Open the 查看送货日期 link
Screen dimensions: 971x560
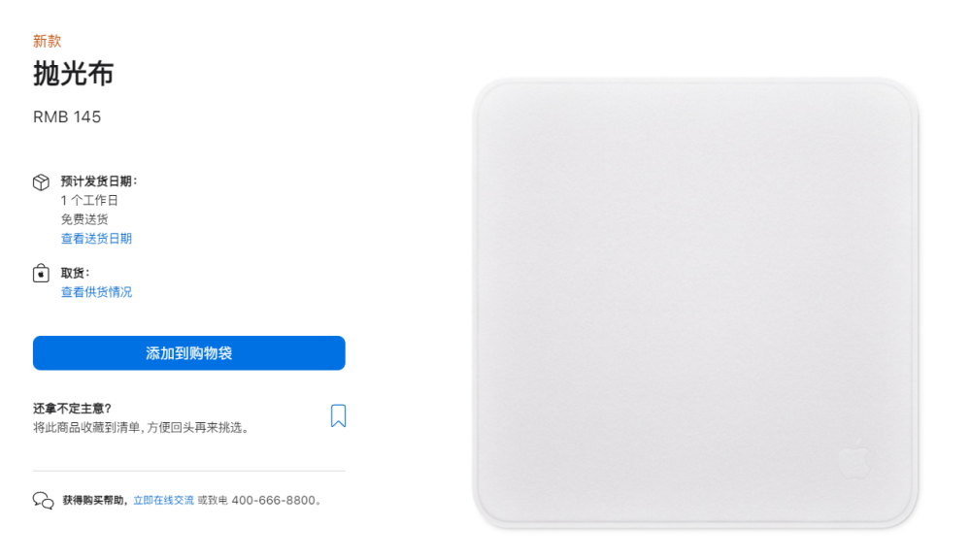click(x=96, y=238)
